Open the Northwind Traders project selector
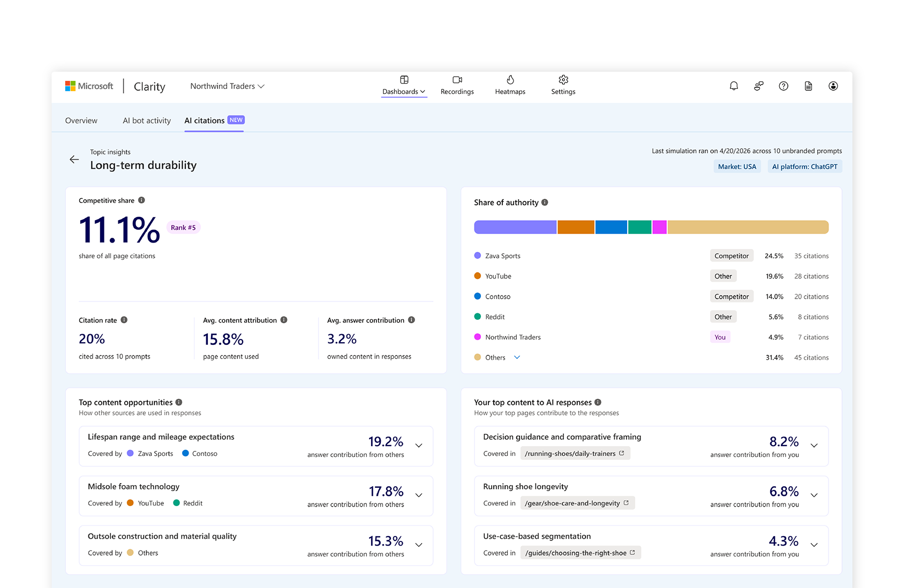Image resolution: width=904 pixels, height=588 pixels. point(227,86)
